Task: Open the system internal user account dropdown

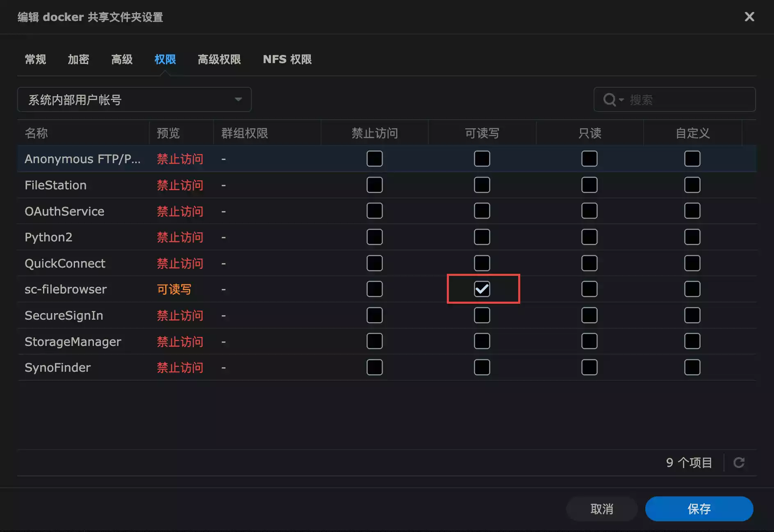Action: point(134,100)
